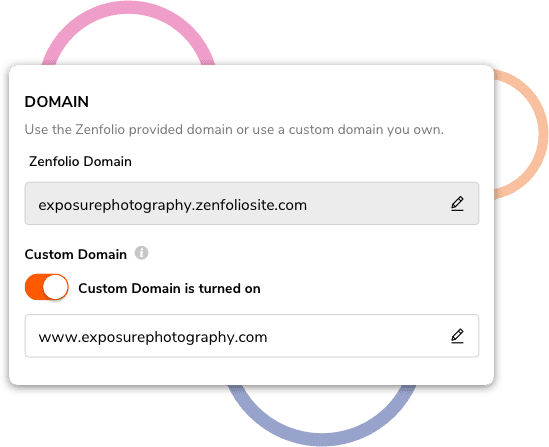Click the pencil icon beside www.exposurephotography.com
The width and height of the screenshot is (549, 447).
pyautogui.click(x=457, y=336)
